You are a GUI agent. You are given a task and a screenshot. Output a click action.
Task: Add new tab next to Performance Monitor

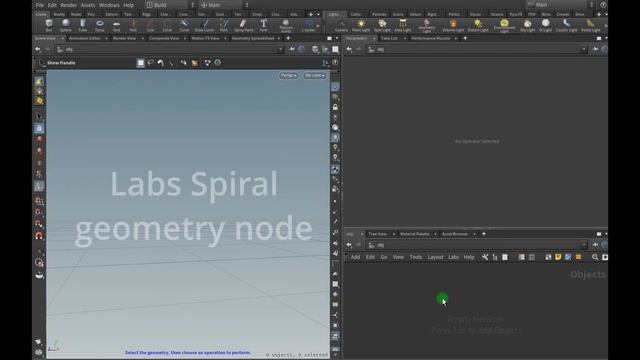click(465, 38)
